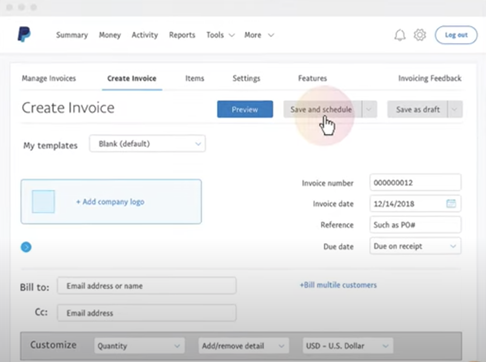Open the Activity page
This screenshot has height=362, width=486.
tap(145, 35)
